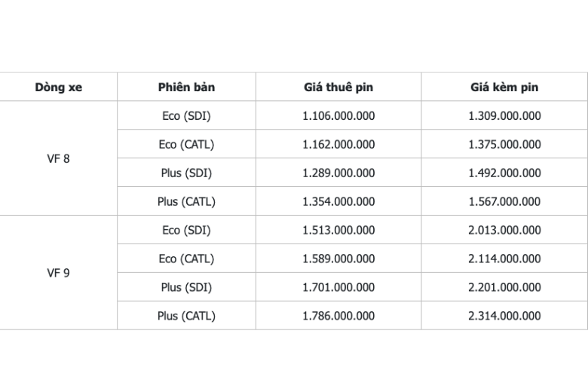Click the 'Phiên bản' column header
The height and width of the screenshot is (392, 588).
click(x=186, y=87)
